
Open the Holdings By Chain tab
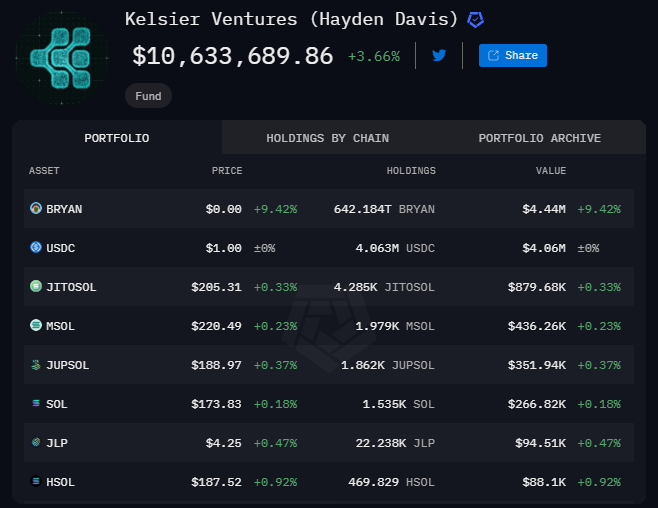327,138
